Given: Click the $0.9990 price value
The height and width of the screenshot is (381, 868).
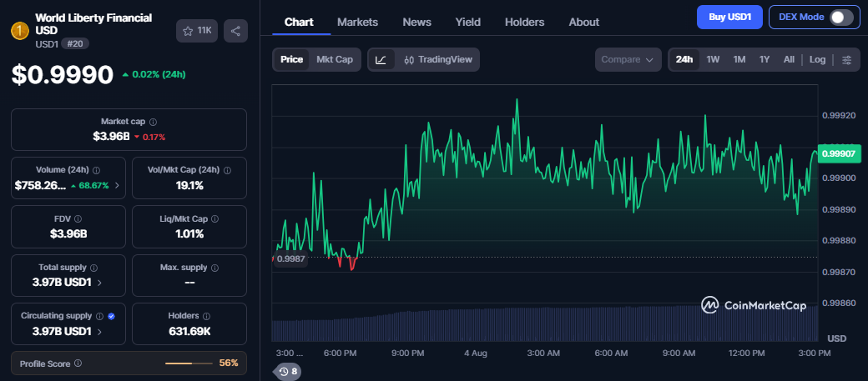Looking at the screenshot, I should click(63, 75).
